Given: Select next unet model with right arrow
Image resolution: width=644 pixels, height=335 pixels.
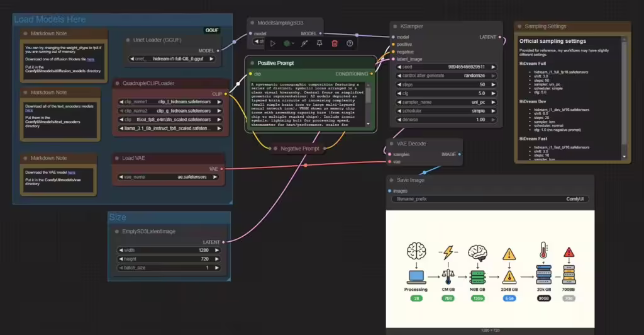Looking at the screenshot, I should tap(211, 59).
